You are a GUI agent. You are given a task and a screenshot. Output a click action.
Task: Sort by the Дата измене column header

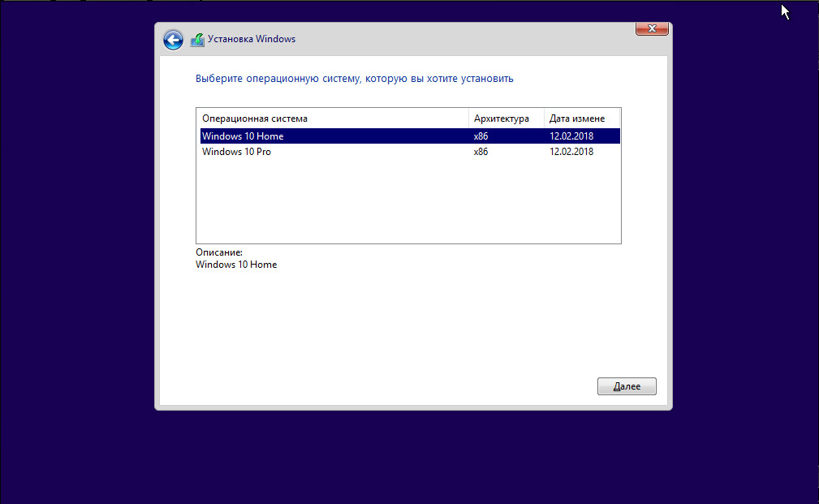point(582,118)
